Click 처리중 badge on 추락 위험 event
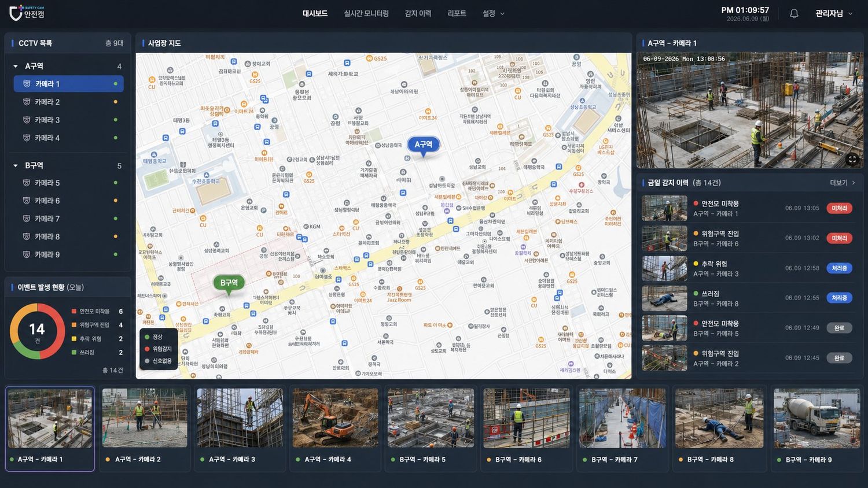 839,268
